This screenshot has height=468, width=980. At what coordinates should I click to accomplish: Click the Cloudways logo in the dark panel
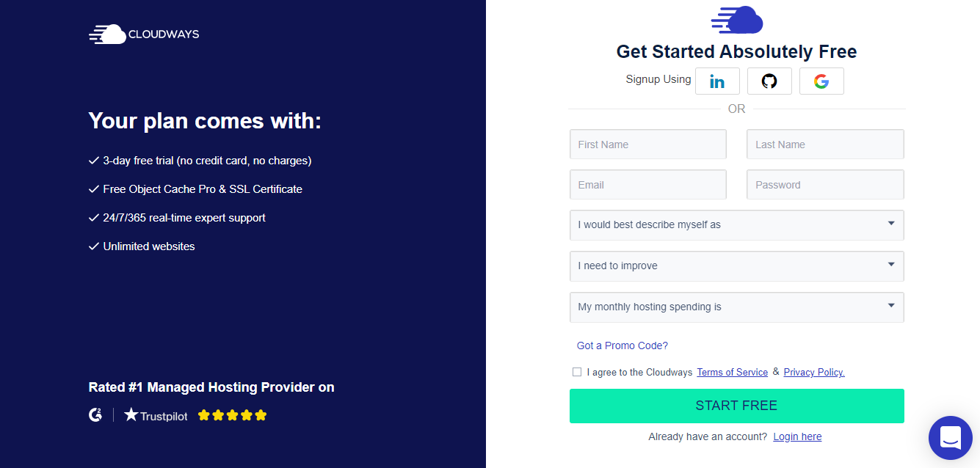[144, 34]
